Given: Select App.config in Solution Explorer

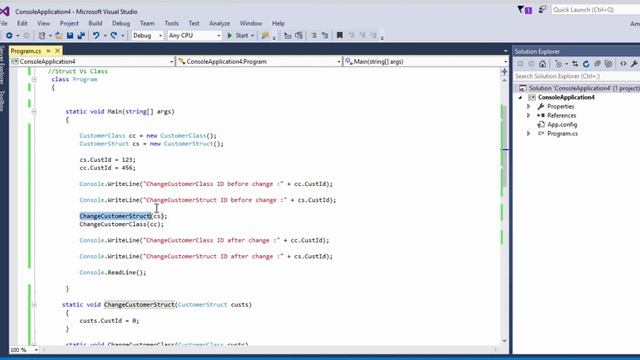Looking at the screenshot, I should [x=562, y=124].
